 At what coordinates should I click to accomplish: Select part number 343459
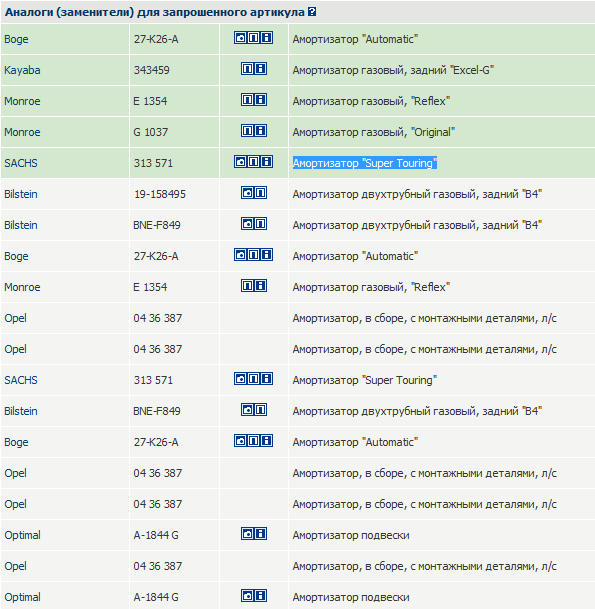point(151,70)
